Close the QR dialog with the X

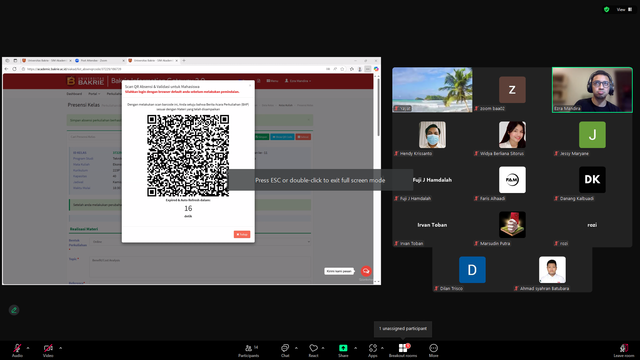click(250, 85)
